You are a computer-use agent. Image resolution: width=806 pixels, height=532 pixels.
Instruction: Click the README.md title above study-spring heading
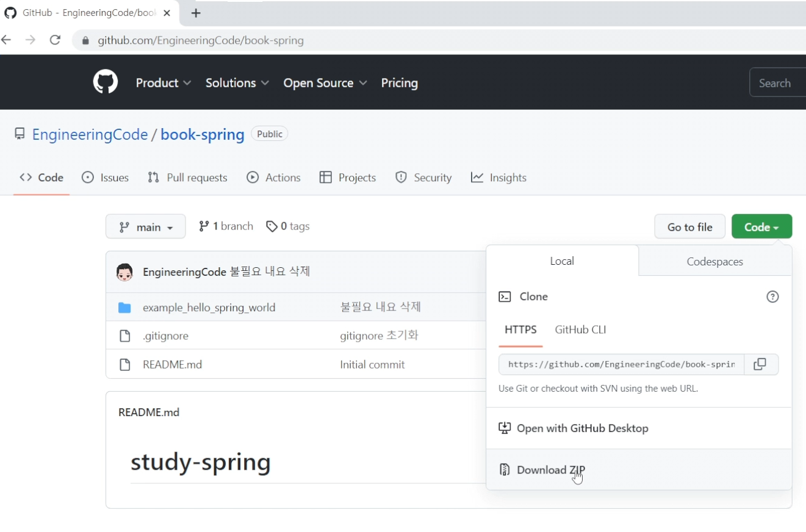(149, 412)
